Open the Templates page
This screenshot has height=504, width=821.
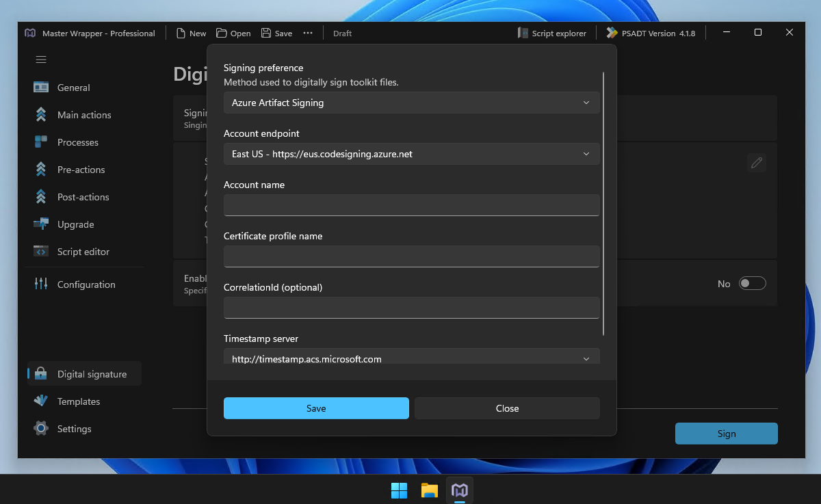(x=79, y=401)
